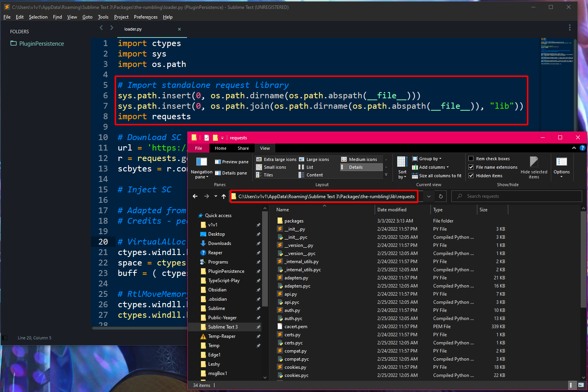Viewport: 588px width, 392px height.
Task: Go up one folder level
Action: tap(224, 196)
